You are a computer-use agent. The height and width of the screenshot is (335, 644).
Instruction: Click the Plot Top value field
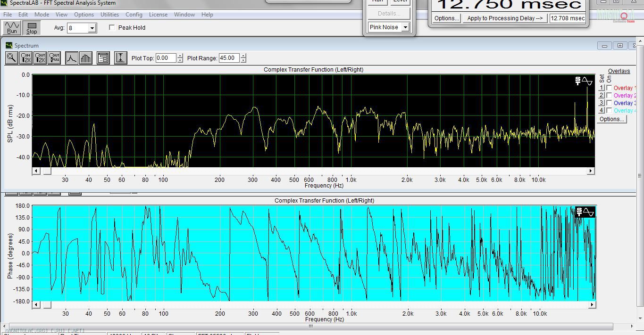coord(166,58)
